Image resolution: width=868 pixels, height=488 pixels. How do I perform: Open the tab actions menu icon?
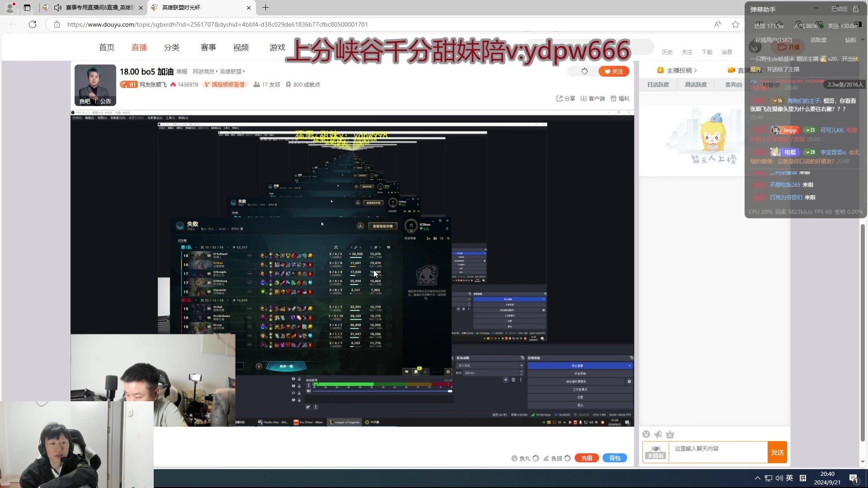click(x=27, y=8)
